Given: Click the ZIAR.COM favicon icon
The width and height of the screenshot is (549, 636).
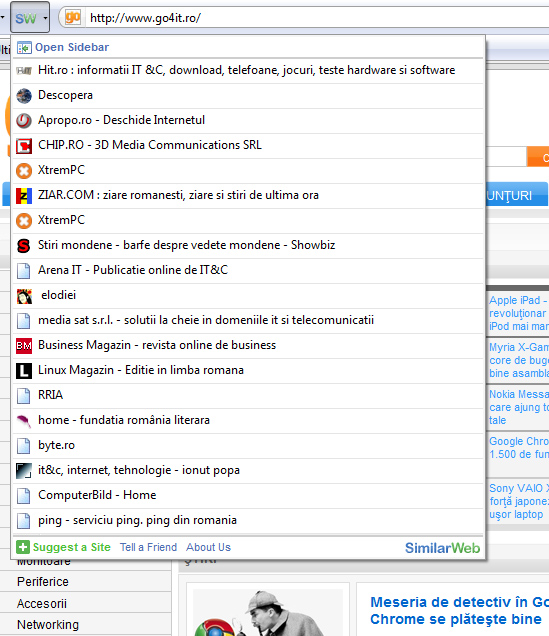Looking at the screenshot, I should click(24, 196).
